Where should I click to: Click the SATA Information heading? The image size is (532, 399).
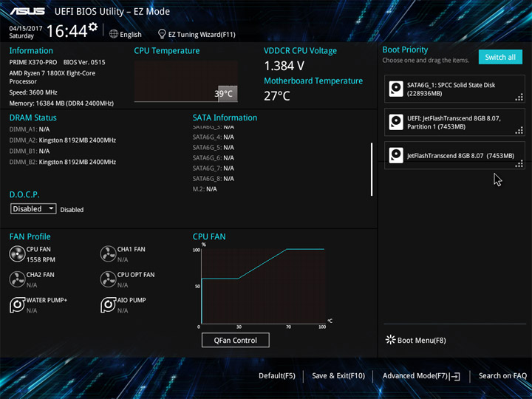225,117
